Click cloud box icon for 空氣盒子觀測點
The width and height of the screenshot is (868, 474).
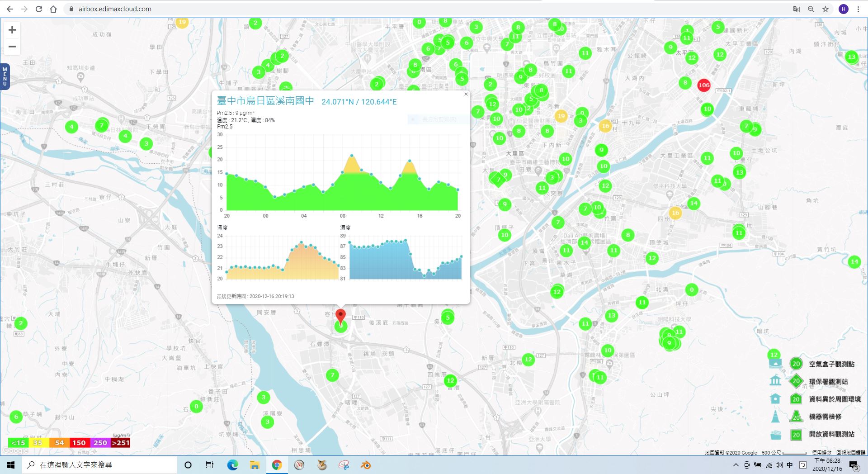775,363
